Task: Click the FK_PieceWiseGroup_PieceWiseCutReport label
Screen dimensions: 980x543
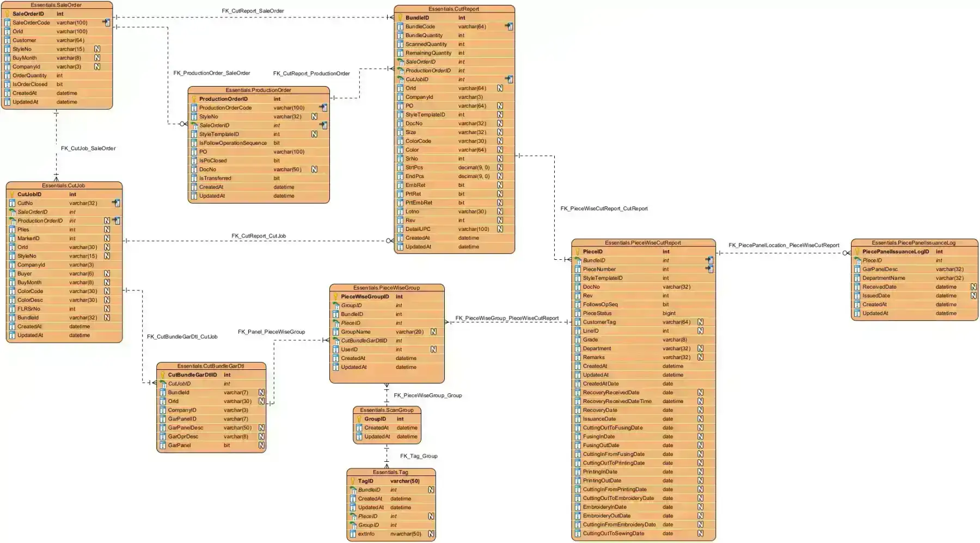Action: coord(507,318)
